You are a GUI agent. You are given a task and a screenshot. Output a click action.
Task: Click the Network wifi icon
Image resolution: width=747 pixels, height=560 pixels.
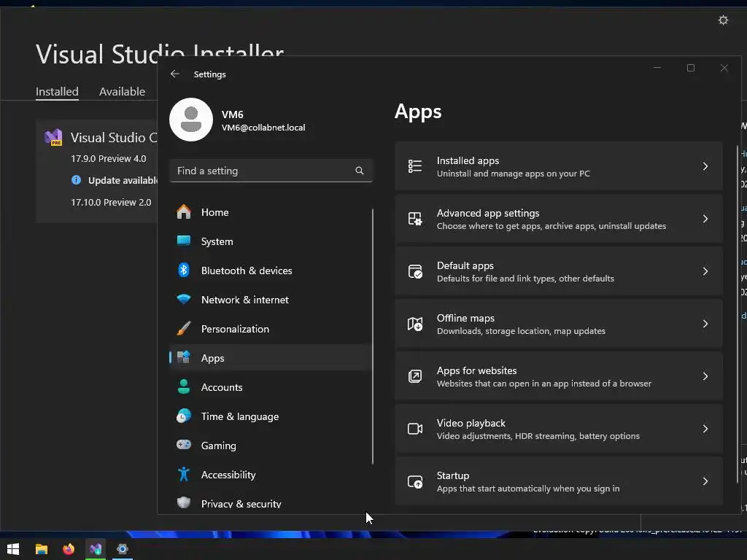[x=183, y=299]
